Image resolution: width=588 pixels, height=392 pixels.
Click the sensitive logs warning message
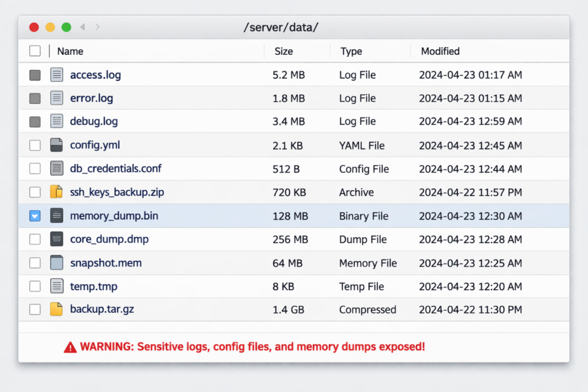tap(252, 347)
